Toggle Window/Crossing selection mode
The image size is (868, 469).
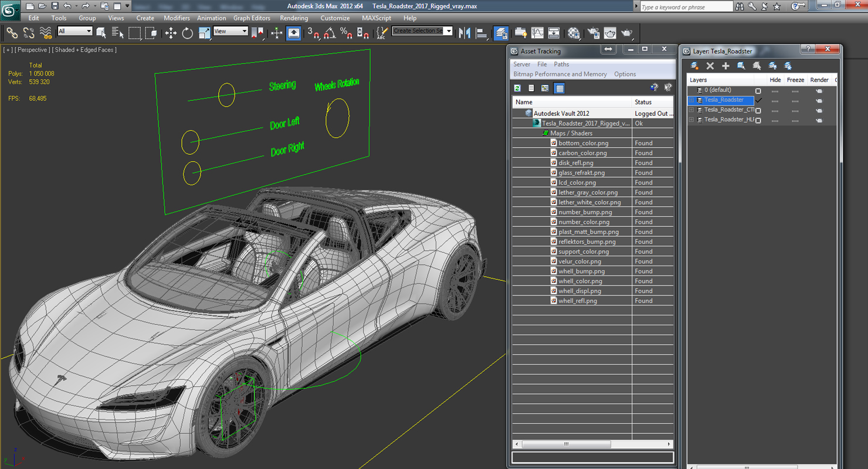click(x=151, y=33)
